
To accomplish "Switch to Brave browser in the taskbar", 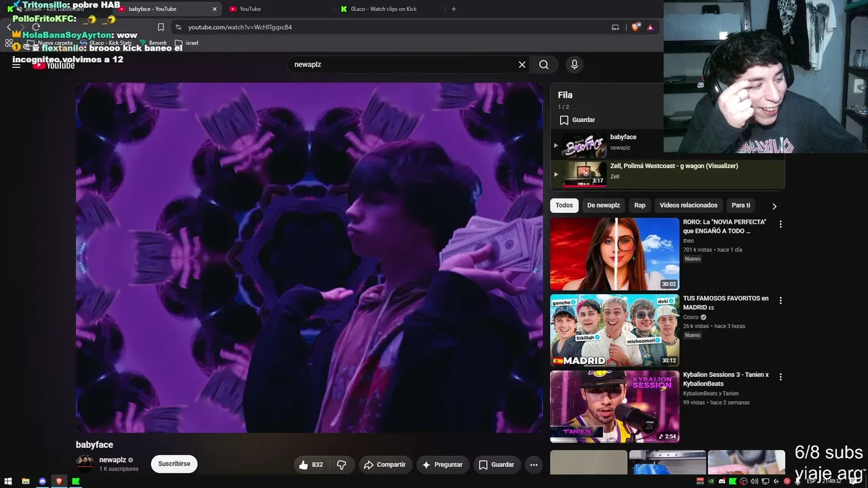I will [59, 481].
